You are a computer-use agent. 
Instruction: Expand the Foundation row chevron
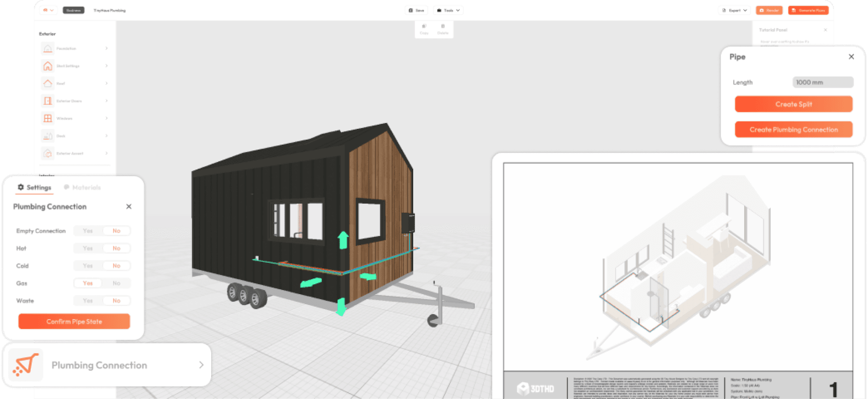click(107, 48)
